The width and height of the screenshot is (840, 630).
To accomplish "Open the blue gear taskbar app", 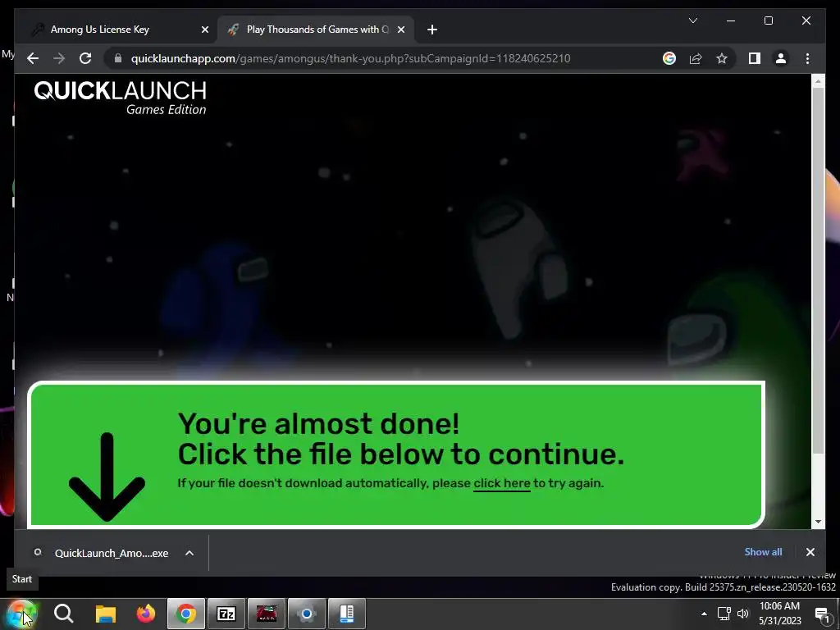I will pyautogui.click(x=307, y=614).
